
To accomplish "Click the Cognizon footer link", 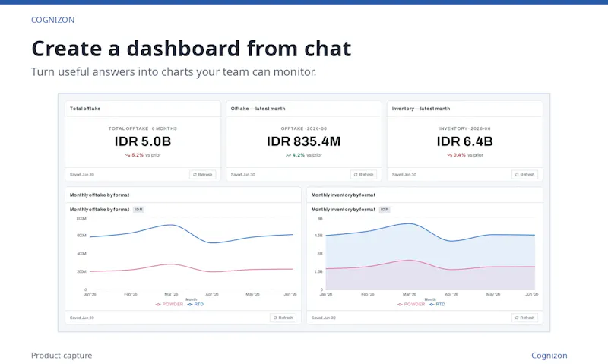I will [549, 356].
